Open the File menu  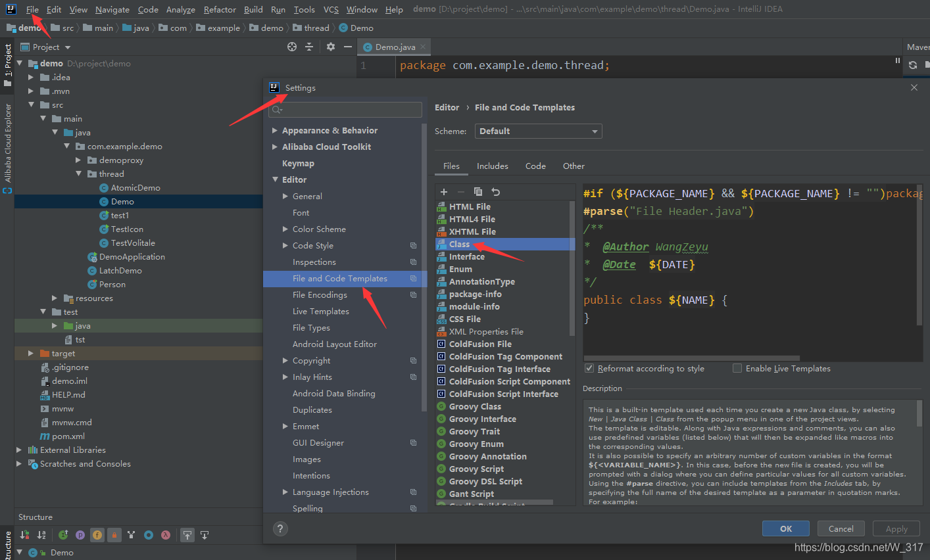pyautogui.click(x=32, y=9)
